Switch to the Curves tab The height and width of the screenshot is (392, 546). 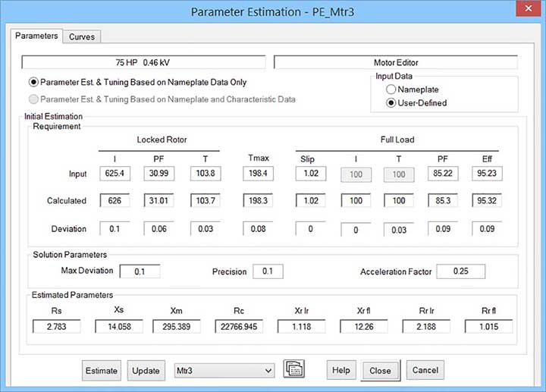point(82,36)
